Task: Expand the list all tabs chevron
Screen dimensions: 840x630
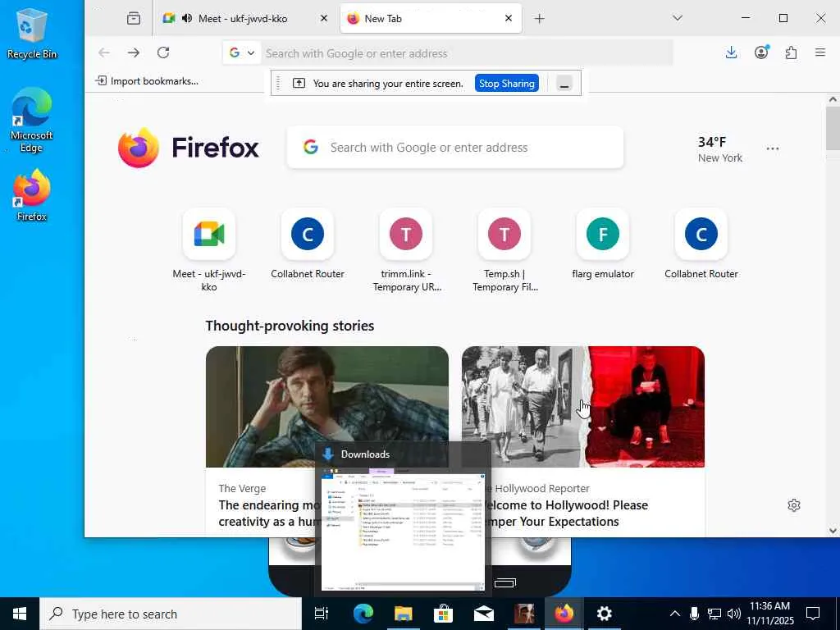Action: [677, 18]
